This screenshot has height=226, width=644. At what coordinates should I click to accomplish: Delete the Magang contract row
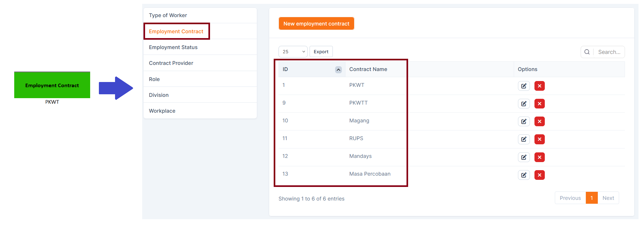pyautogui.click(x=539, y=121)
